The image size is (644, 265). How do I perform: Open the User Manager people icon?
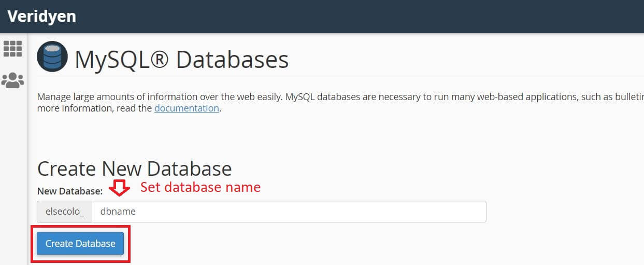pos(13,80)
